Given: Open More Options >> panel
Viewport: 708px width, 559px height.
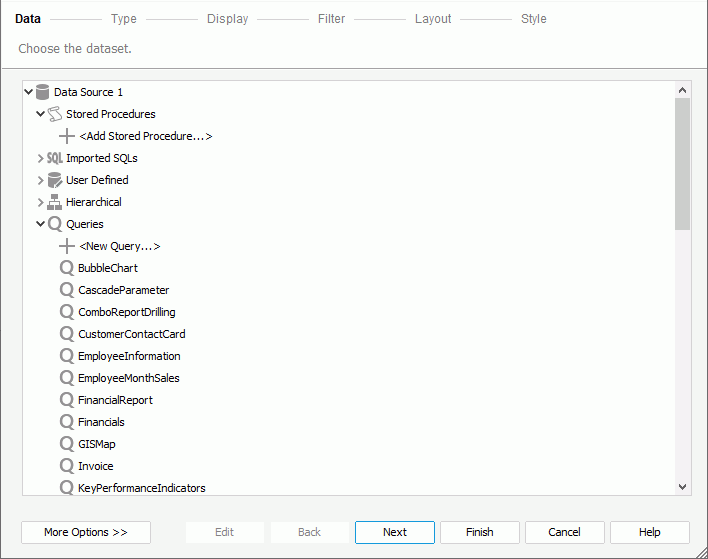Looking at the screenshot, I should pyautogui.click(x=86, y=532).
